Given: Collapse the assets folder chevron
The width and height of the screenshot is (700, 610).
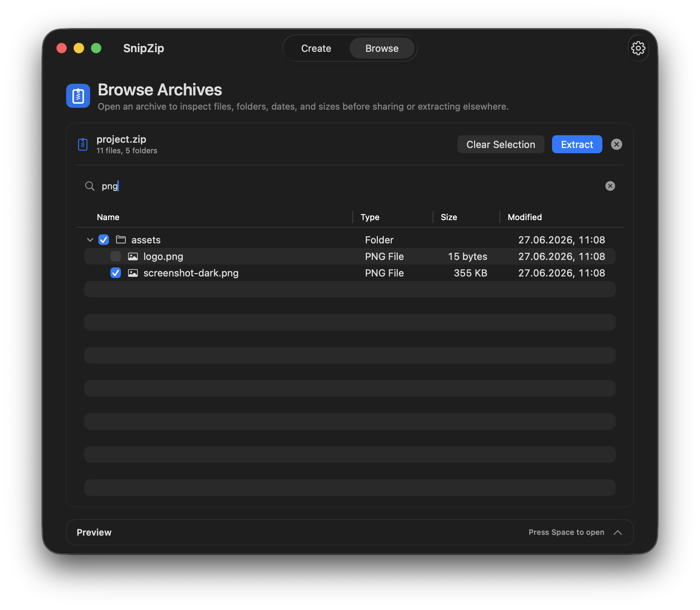Looking at the screenshot, I should [90, 240].
